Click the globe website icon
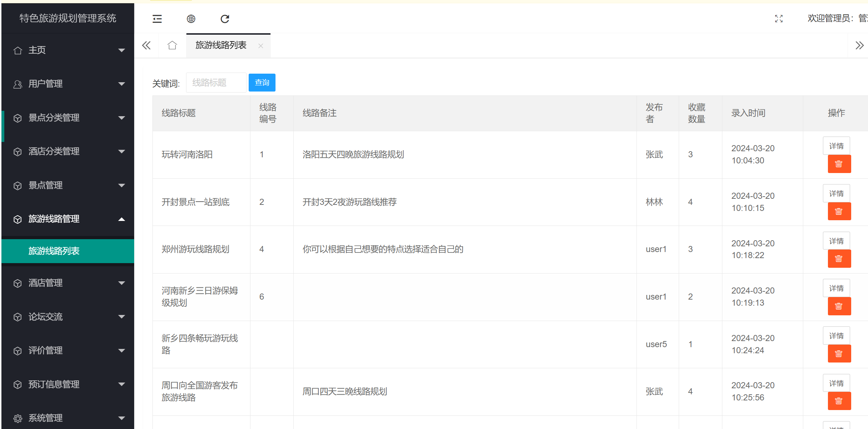This screenshot has width=868, height=429. [191, 19]
